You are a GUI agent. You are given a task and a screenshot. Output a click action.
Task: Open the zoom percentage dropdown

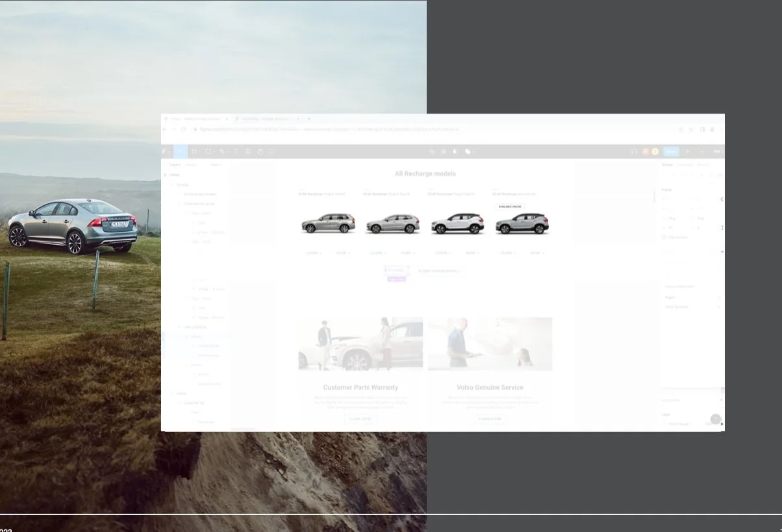[718, 151]
